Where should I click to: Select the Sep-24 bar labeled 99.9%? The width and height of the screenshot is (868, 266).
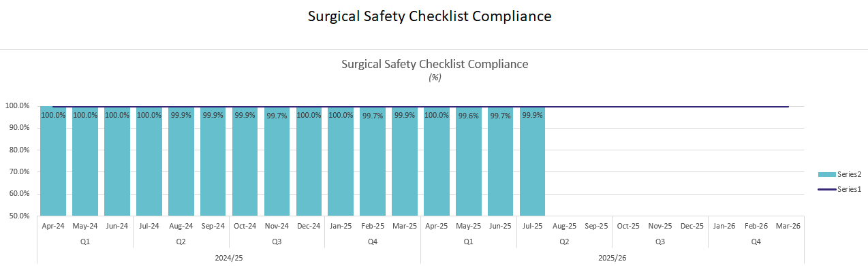[213, 161]
